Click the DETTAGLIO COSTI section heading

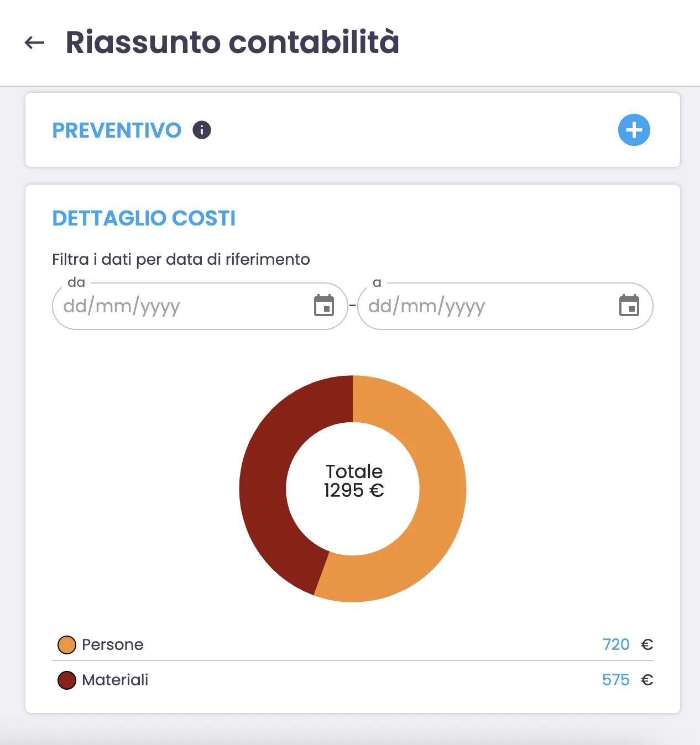point(144,218)
